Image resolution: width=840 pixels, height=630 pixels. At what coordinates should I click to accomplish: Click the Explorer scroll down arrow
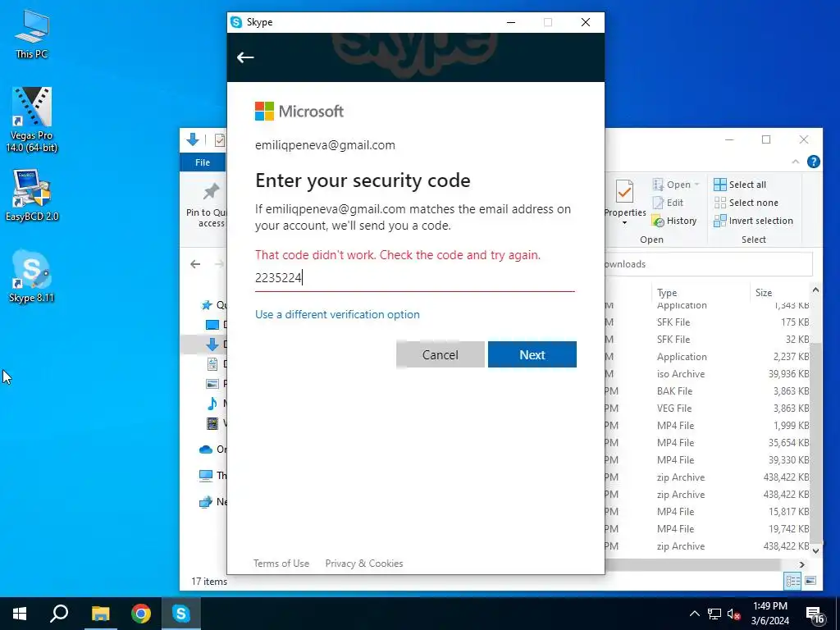pos(815,550)
